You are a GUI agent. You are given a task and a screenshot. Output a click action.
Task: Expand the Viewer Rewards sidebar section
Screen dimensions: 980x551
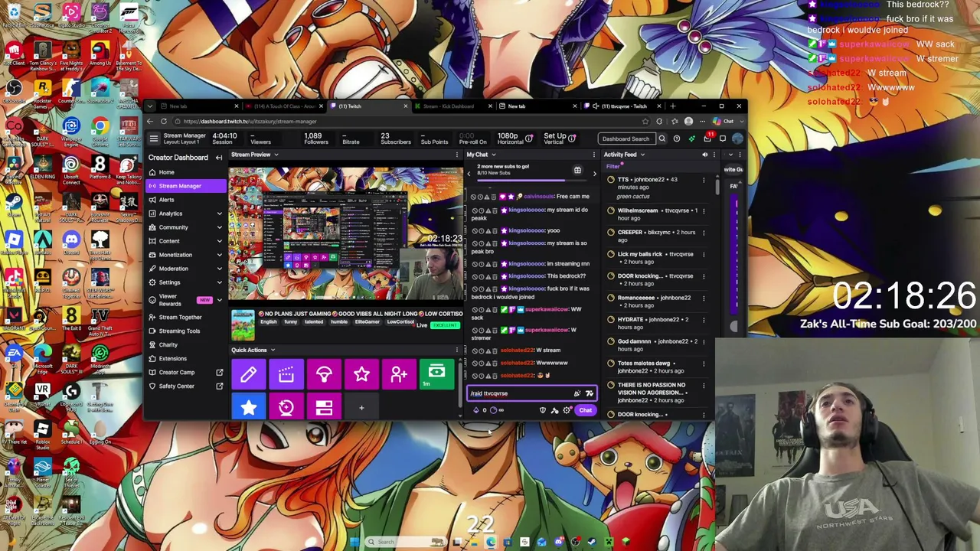click(x=185, y=300)
